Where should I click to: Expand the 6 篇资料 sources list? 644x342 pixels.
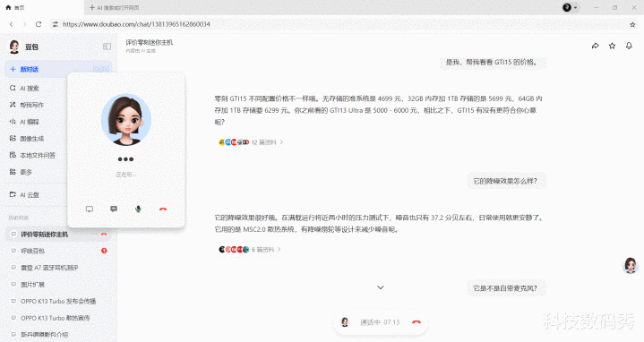[x=250, y=249]
